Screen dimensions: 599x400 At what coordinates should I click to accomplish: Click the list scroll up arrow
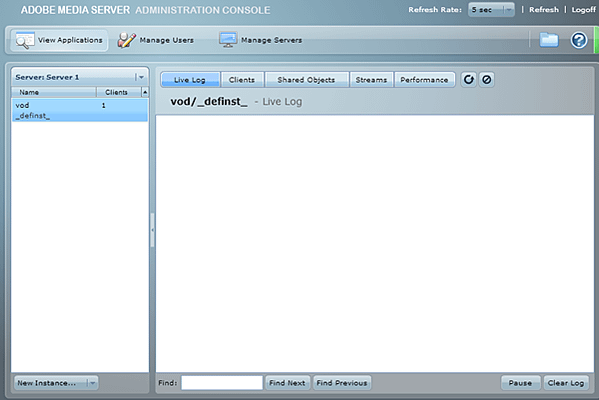tap(145, 92)
